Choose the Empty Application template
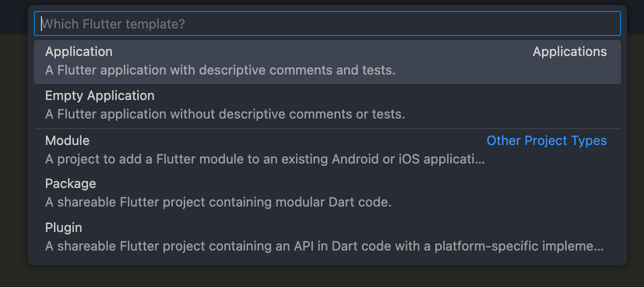 pyautogui.click(x=100, y=96)
